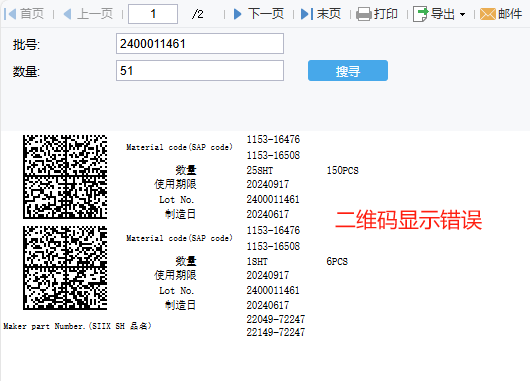Click the first data matrix code
The image size is (530, 381).
(x=65, y=177)
